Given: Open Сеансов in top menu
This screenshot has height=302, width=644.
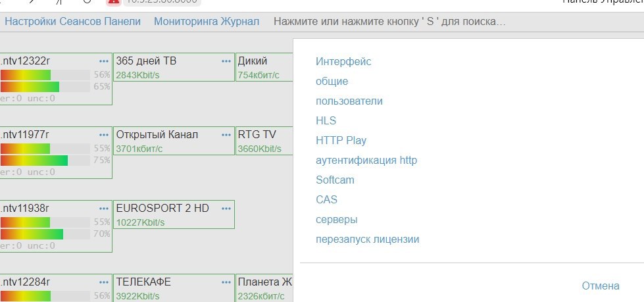Looking at the screenshot, I should 80,21.
